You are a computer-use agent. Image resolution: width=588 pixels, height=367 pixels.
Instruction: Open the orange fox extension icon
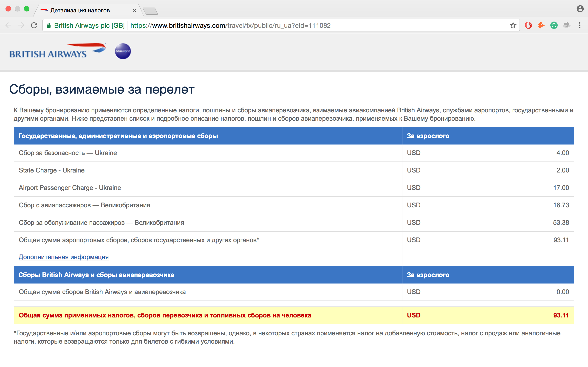(541, 25)
